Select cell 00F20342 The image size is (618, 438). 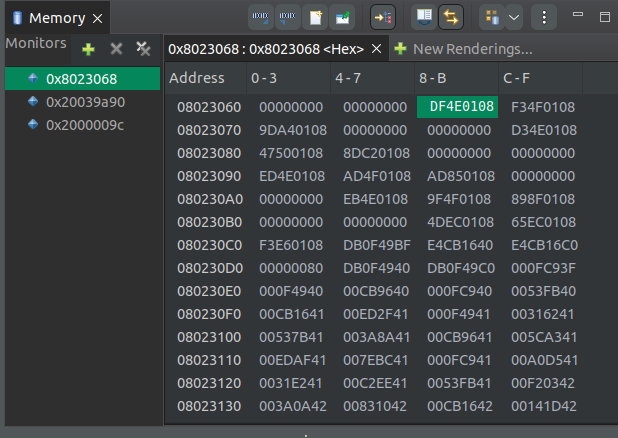click(x=543, y=383)
